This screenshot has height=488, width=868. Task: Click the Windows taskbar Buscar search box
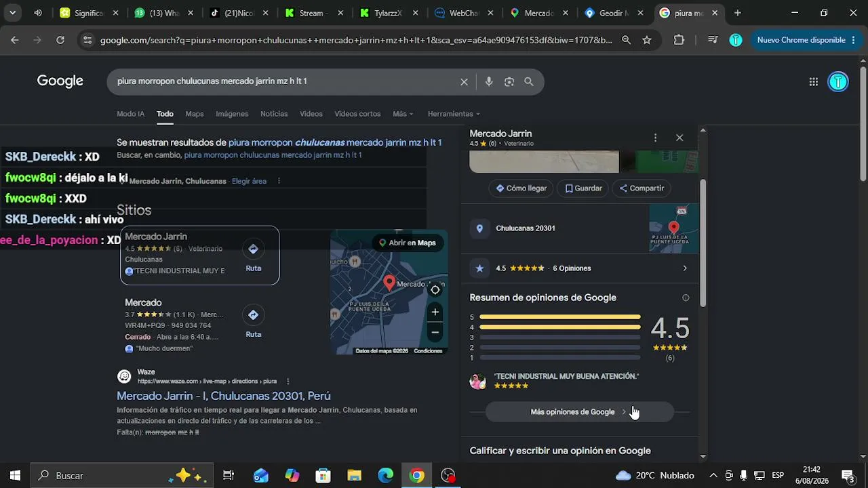pyautogui.click(x=122, y=476)
